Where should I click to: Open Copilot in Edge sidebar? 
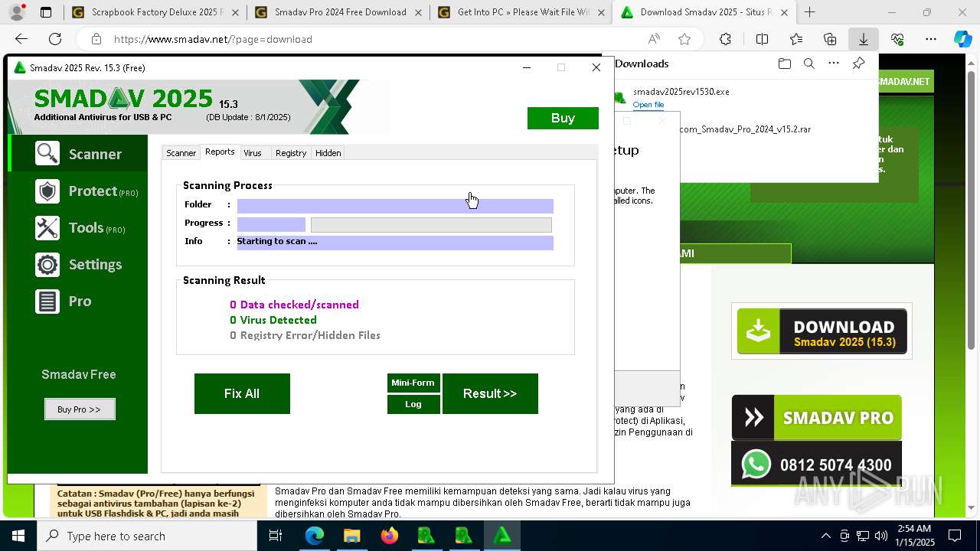(x=963, y=39)
